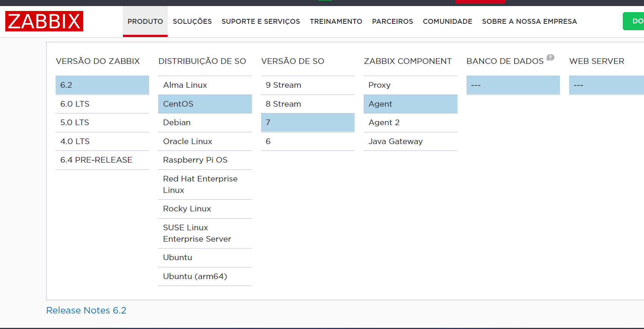
Task: Open the Release Notes 6.2 link
Action: pyautogui.click(x=86, y=310)
